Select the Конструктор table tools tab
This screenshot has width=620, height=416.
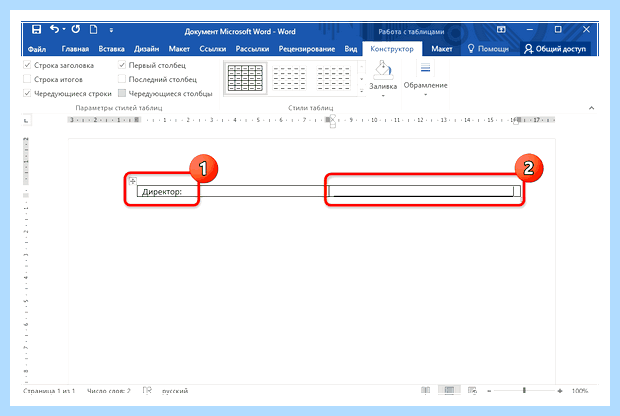point(392,49)
